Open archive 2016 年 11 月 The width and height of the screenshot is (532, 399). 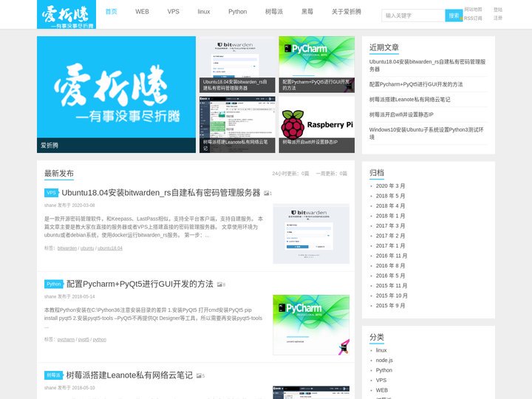click(x=392, y=256)
